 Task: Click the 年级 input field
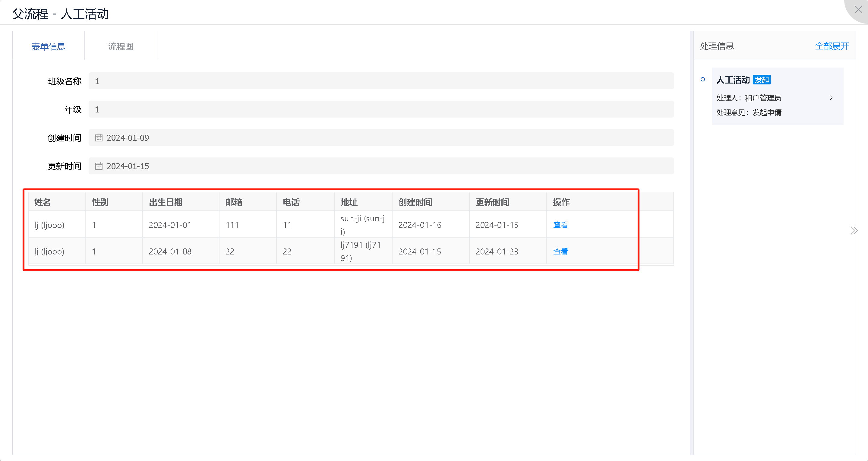point(381,109)
